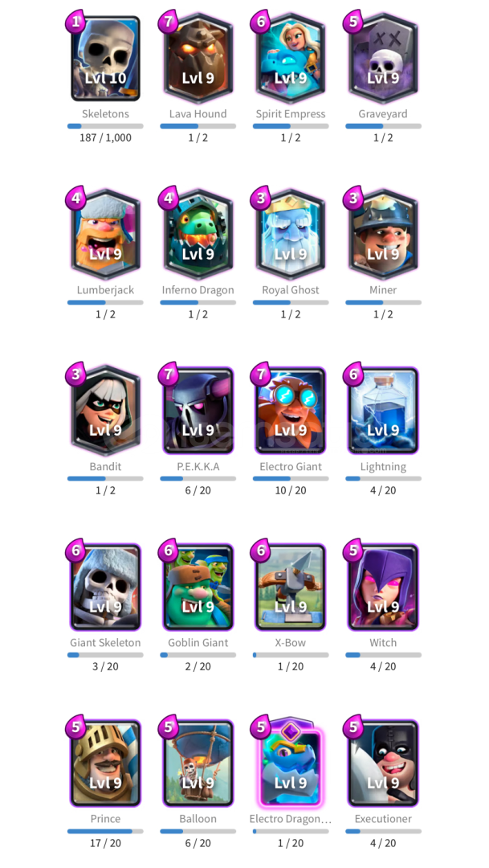This screenshot has height=868, width=489.
Task: Tap the Giant Skeleton card
Action: (105, 588)
